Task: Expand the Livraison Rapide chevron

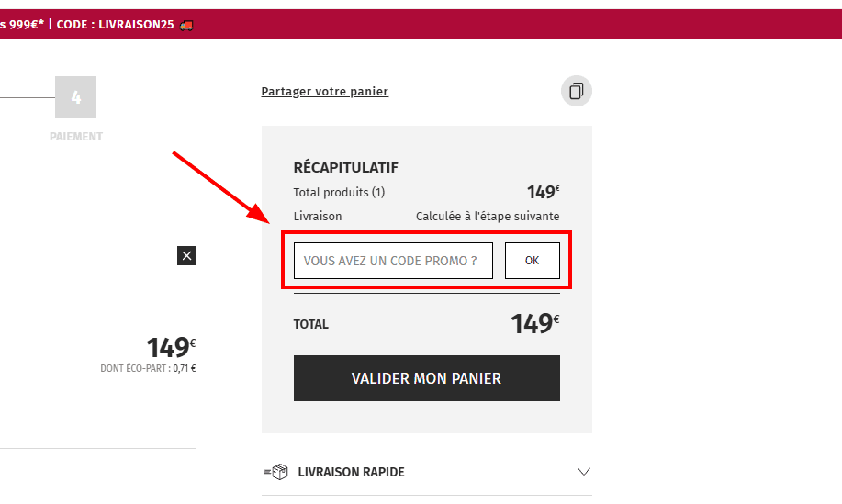Action: pyautogui.click(x=584, y=472)
